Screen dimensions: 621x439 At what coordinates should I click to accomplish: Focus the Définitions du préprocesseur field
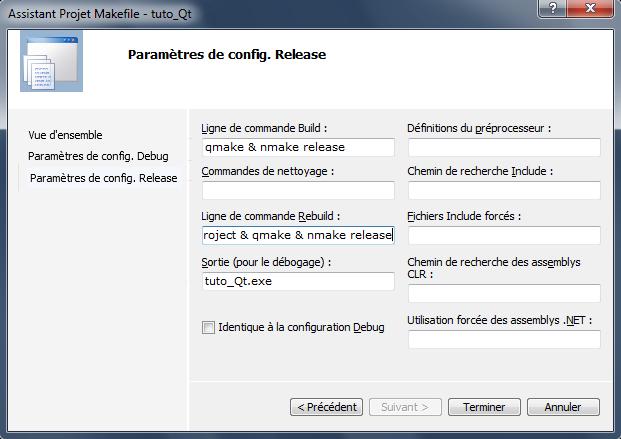(x=503, y=147)
